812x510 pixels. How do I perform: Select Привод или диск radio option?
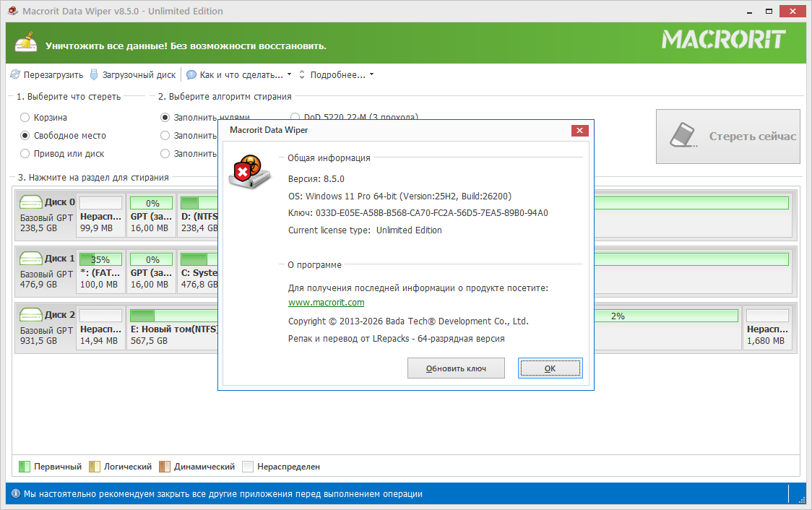[x=25, y=154]
